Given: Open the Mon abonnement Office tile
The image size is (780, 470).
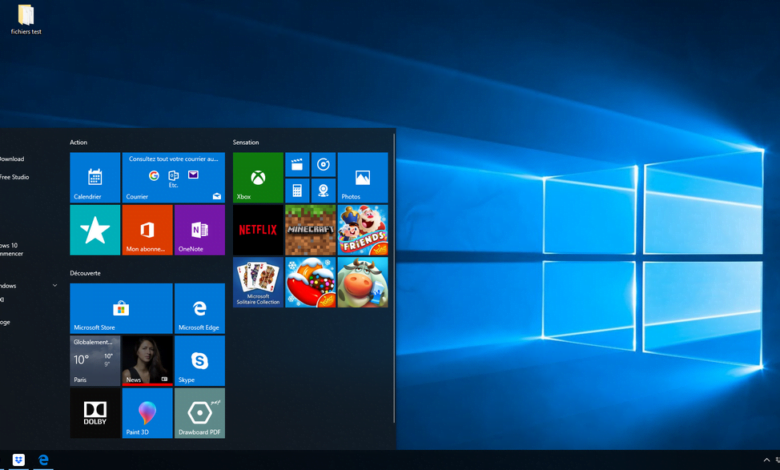Looking at the screenshot, I should tap(147, 230).
